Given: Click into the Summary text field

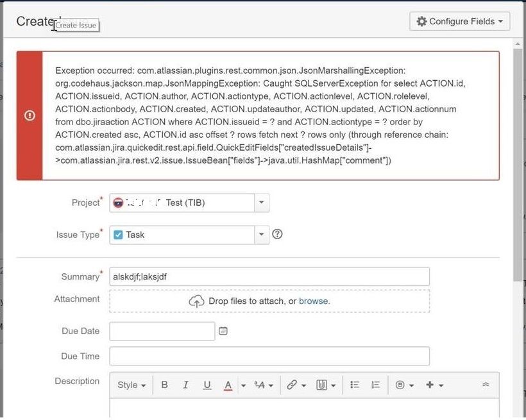Looking at the screenshot, I should (269, 276).
